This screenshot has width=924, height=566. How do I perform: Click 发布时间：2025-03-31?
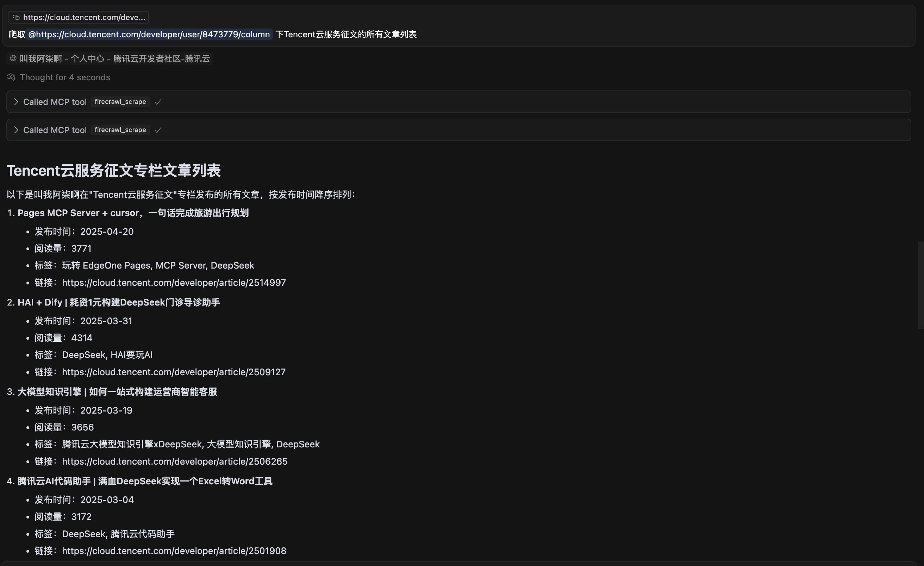(83, 321)
